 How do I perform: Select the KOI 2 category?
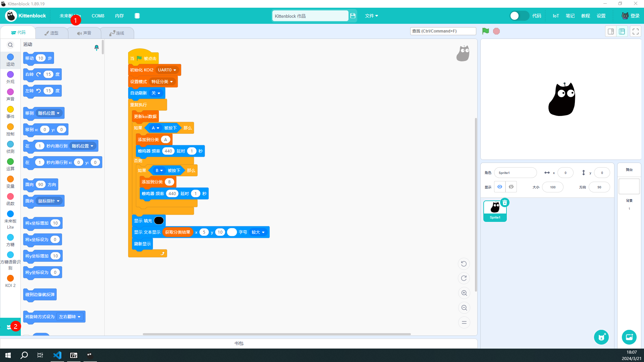point(10,281)
